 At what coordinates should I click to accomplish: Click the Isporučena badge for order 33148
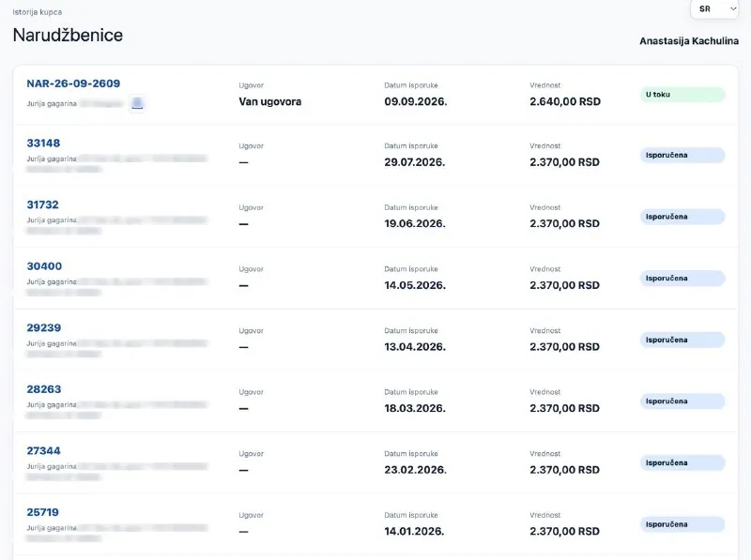682,155
